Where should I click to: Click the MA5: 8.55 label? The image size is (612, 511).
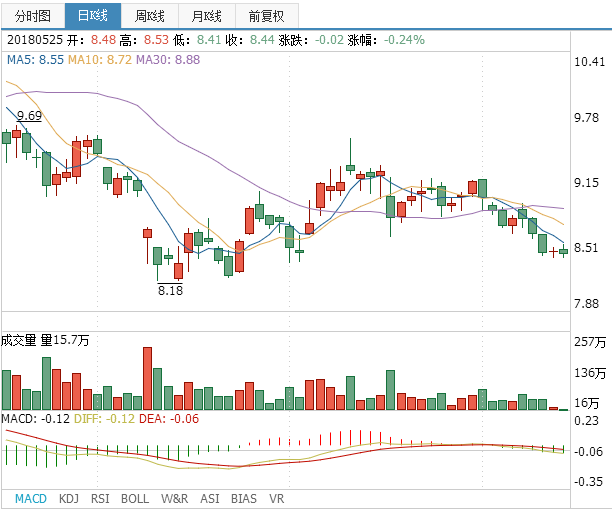click(x=36, y=60)
